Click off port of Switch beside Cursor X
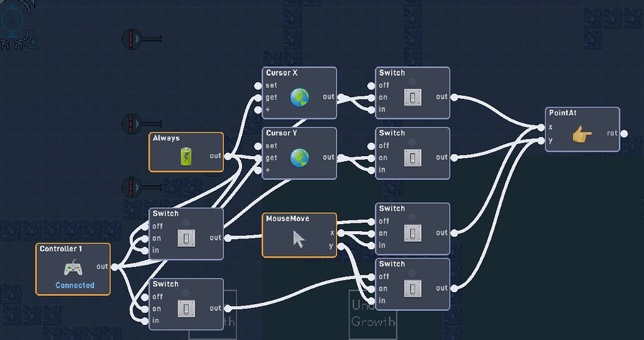Viewport: 644px width, 340px height. tap(371, 86)
